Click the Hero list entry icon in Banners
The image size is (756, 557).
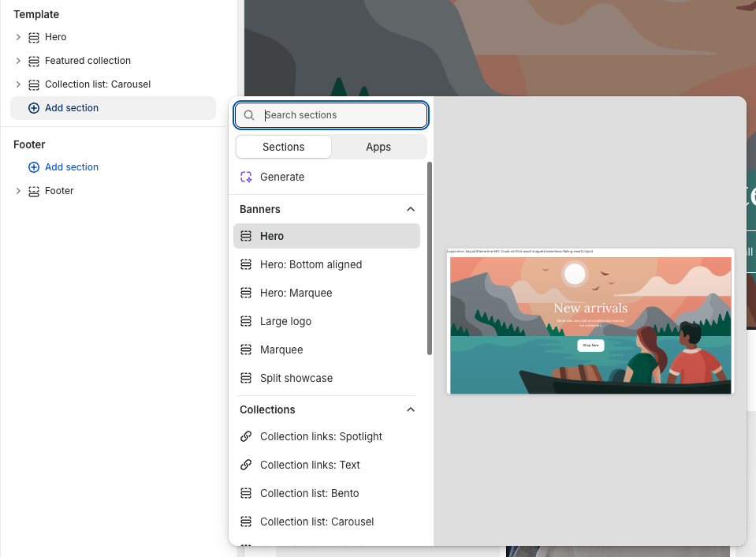[x=246, y=236]
